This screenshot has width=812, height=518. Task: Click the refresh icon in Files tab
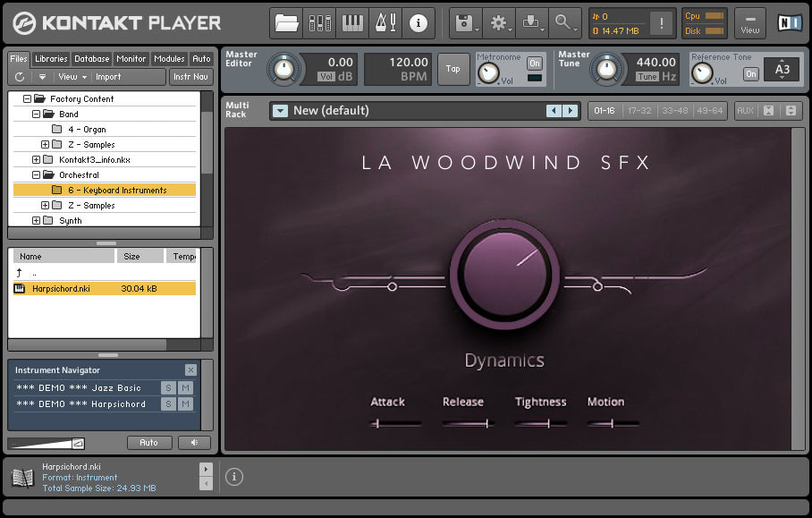pos(20,77)
